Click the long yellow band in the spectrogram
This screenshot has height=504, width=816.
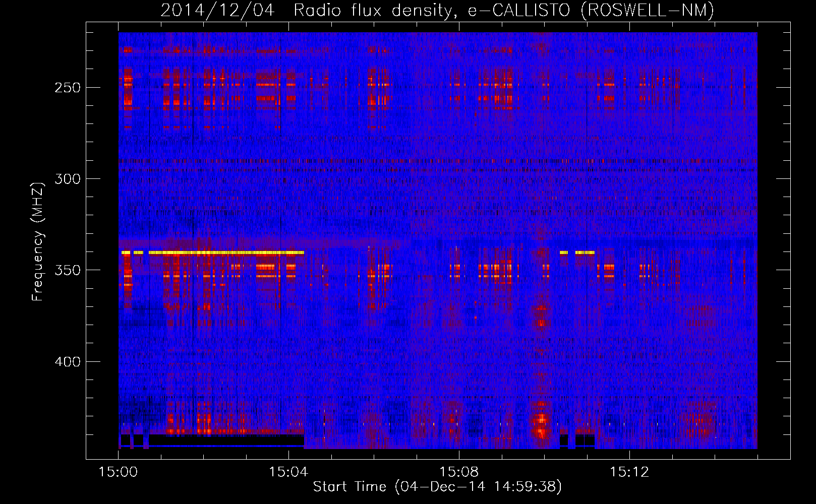point(226,253)
